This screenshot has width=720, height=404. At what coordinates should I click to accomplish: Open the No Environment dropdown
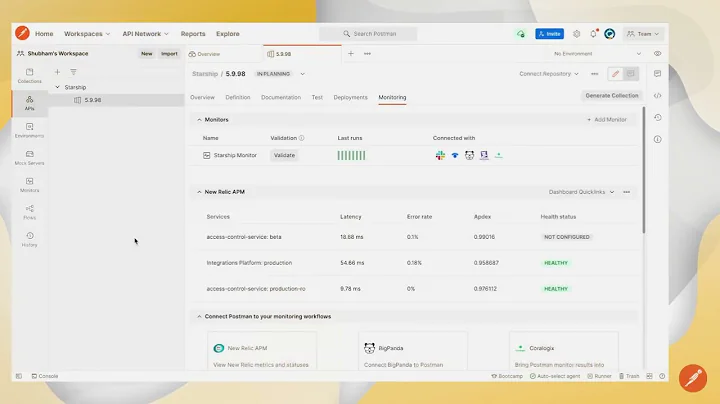click(597, 54)
